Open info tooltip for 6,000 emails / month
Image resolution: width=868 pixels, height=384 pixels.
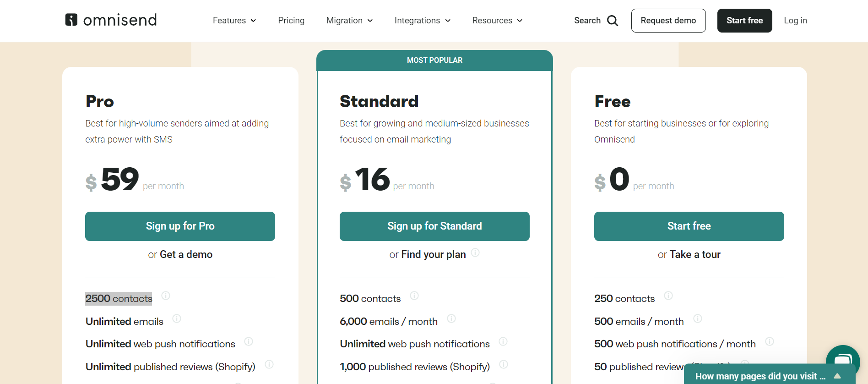coord(451,318)
